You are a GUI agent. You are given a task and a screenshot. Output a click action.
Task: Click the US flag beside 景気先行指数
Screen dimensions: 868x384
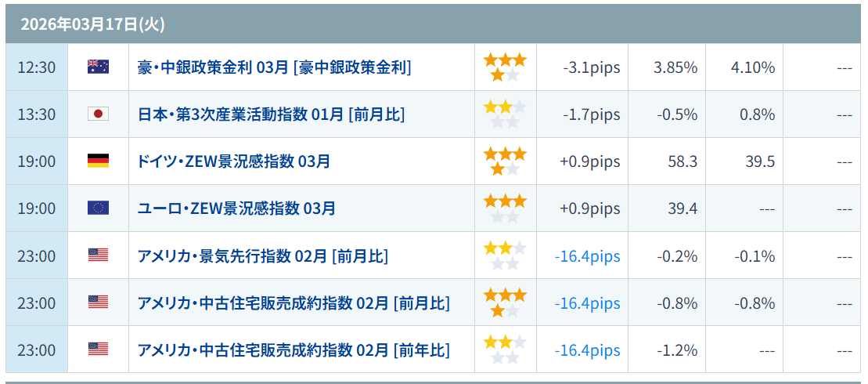coord(98,255)
